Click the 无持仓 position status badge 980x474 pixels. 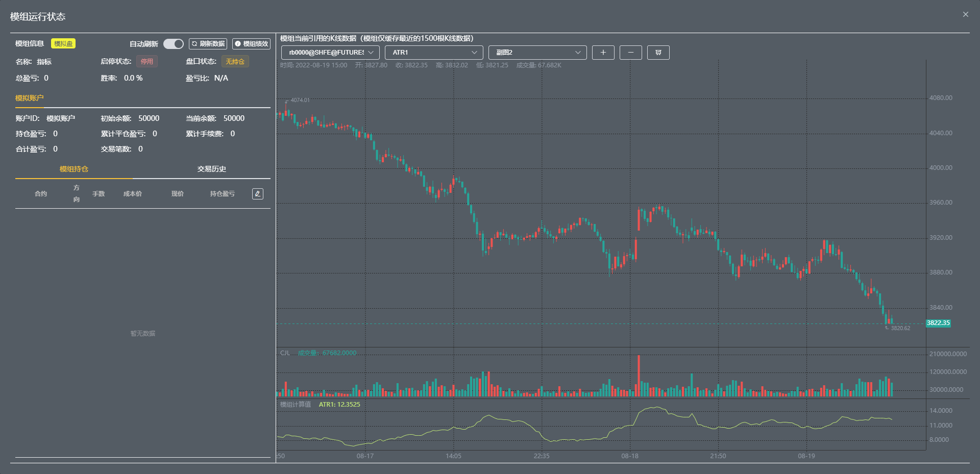[x=235, y=62]
